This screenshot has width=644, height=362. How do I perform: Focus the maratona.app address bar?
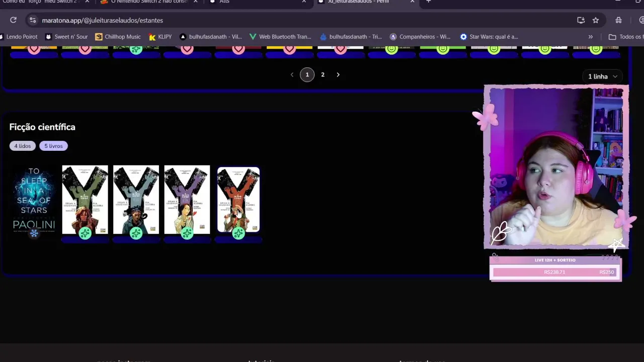click(x=302, y=20)
